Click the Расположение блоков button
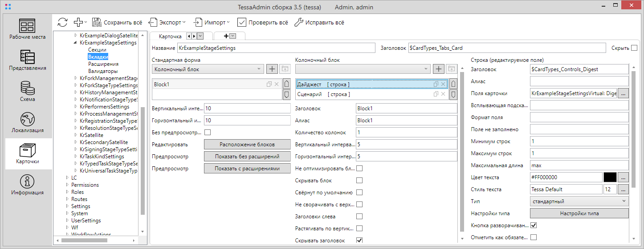Screen dimensions: 644x249 coord(247,145)
